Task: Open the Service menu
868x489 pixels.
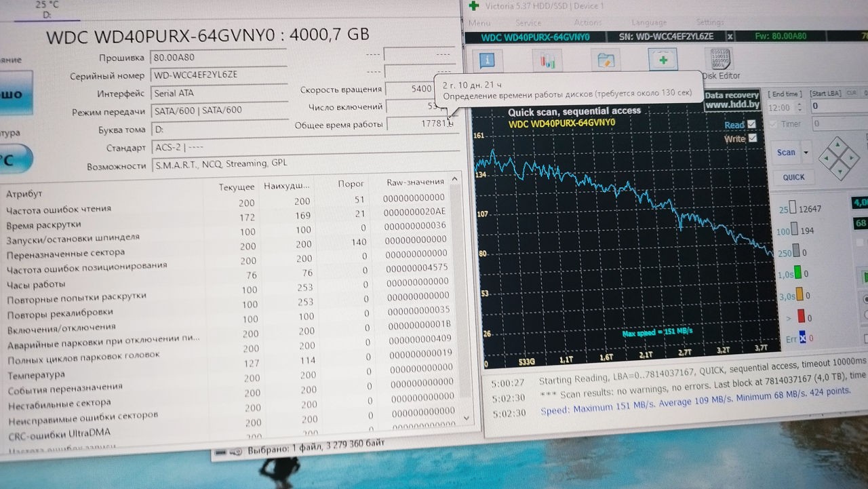Action: click(x=528, y=23)
